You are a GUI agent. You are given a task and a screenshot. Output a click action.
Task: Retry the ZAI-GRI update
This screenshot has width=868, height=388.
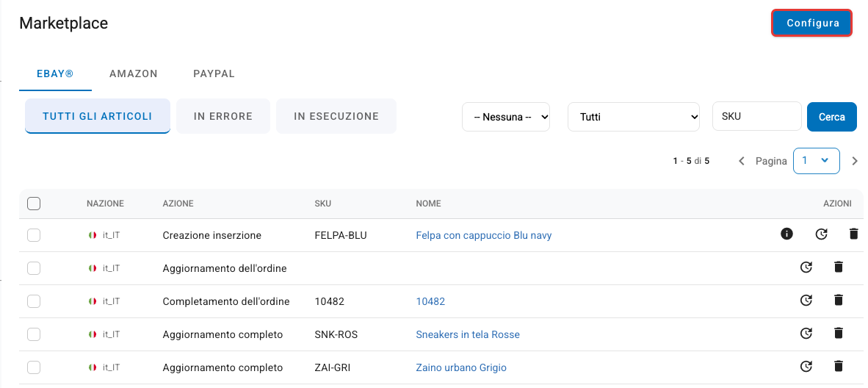click(806, 366)
